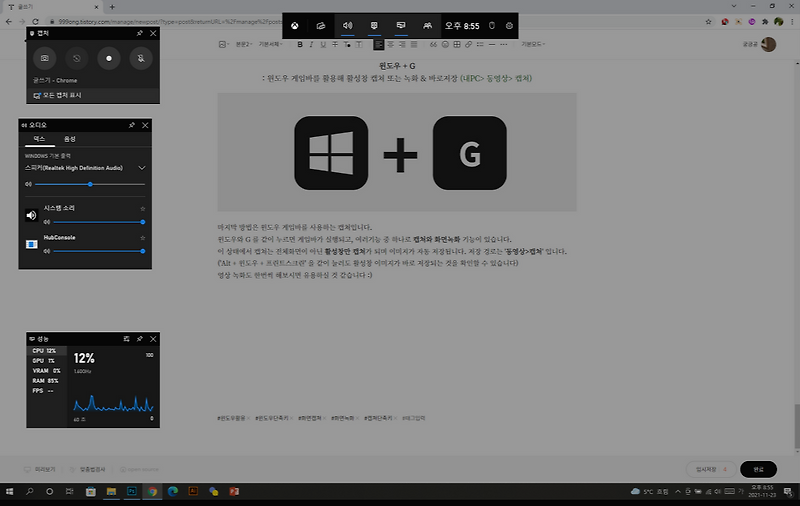This screenshot has width=800, height=506.
Task: Insert a bulleted list from editor toolbar
Action: coord(480,44)
